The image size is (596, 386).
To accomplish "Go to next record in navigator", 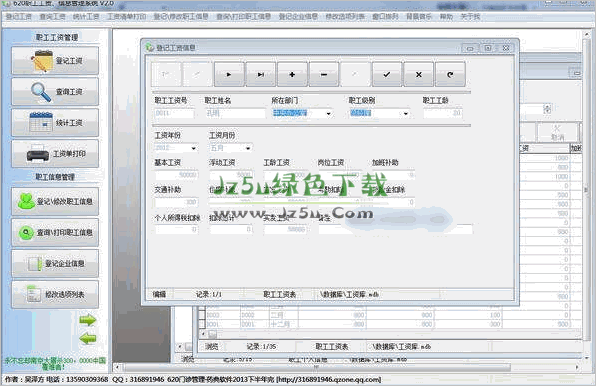I will coord(229,74).
